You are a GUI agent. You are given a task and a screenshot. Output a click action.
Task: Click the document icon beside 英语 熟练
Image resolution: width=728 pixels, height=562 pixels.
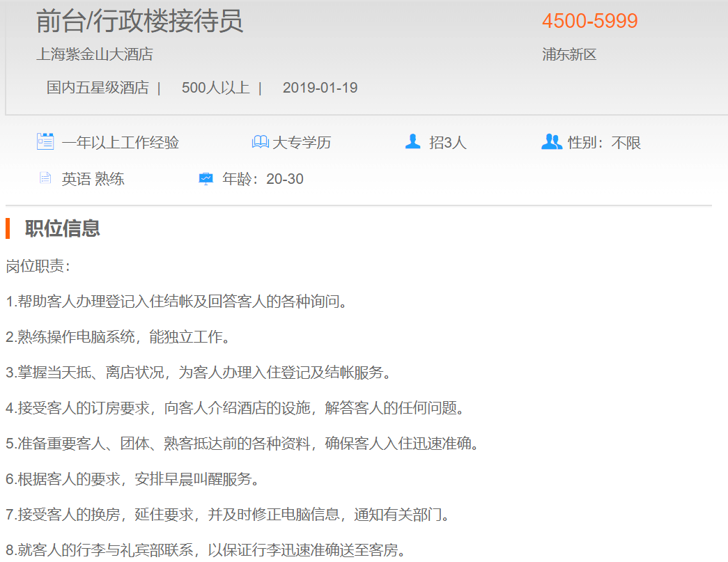tap(45, 178)
